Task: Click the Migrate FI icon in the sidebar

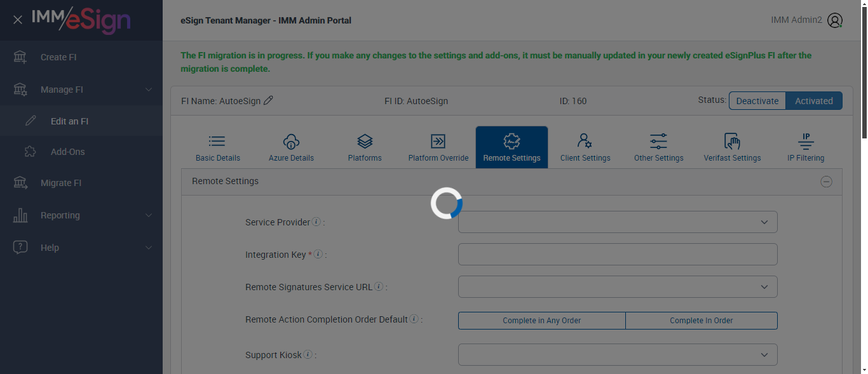Action: (20, 183)
